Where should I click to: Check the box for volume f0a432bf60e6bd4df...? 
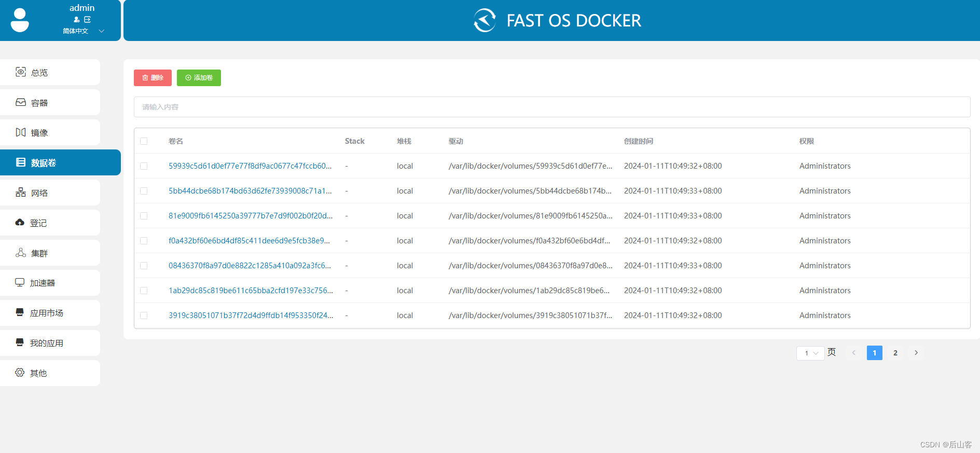[x=144, y=241]
